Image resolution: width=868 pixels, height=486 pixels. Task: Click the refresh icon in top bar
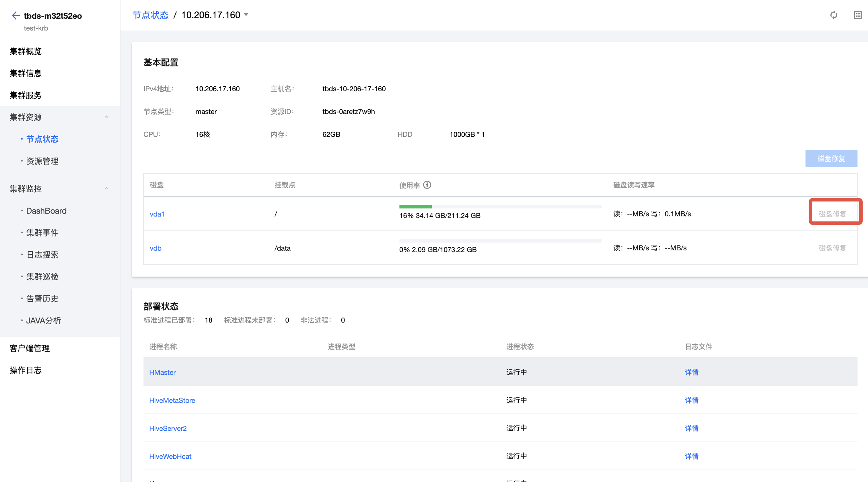(x=833, y=15)
